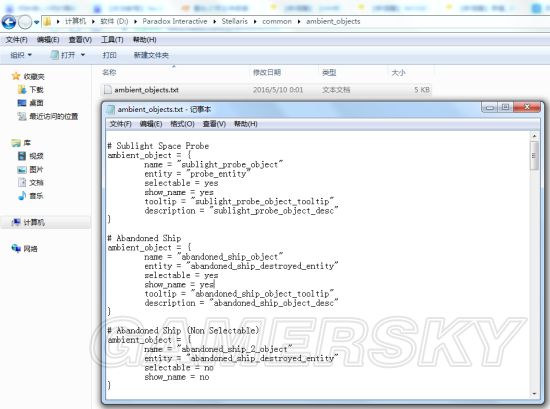
Task: Go to common breadcrumb folder
Action: [x=277, y=21]
